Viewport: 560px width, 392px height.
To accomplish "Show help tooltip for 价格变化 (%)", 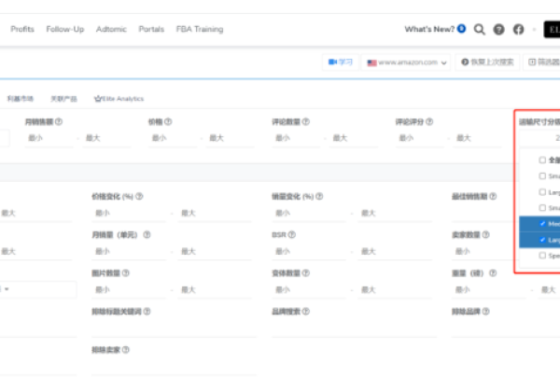I will (x=139, y=196).
